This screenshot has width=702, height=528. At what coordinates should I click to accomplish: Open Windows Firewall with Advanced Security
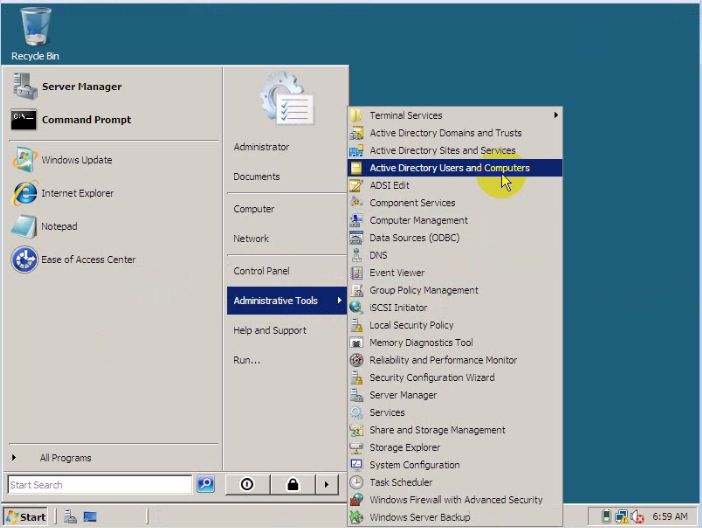tap(455, 500)
